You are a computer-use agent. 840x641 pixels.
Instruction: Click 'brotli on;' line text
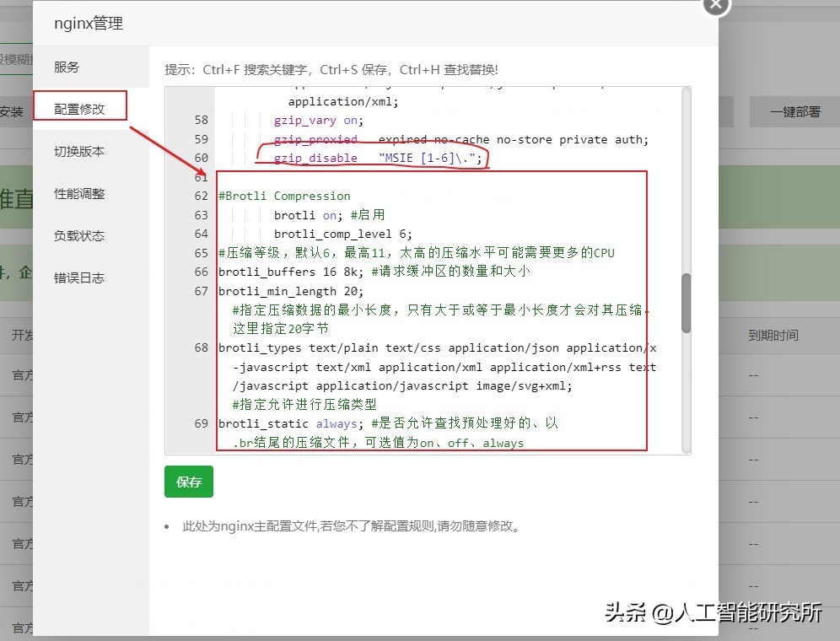(308, 215)
